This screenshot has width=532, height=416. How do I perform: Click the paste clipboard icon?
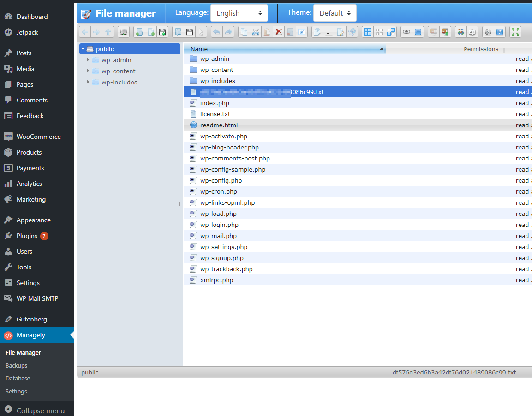(267, 32)
